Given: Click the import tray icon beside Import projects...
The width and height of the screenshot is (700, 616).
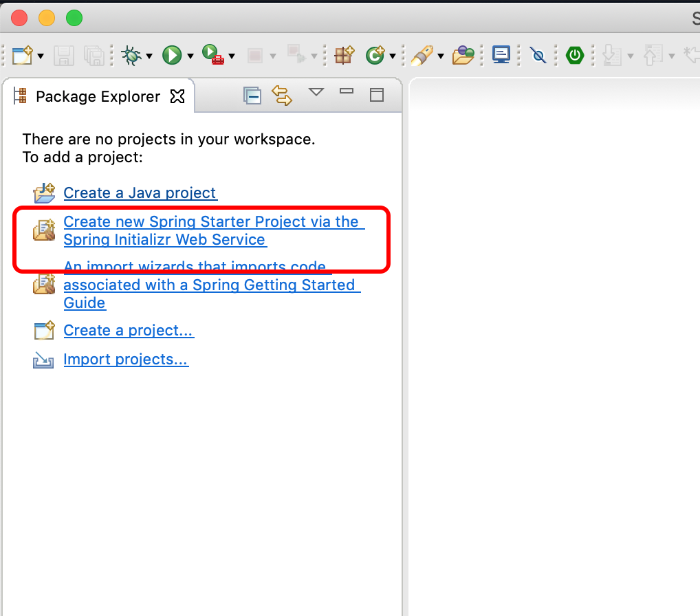Looking at the screenshot, I should pos(43,360).
